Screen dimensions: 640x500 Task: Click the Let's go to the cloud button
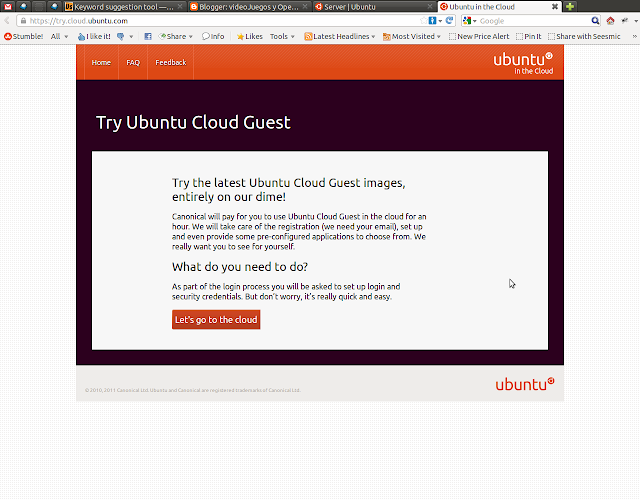(x=216, y=320)
